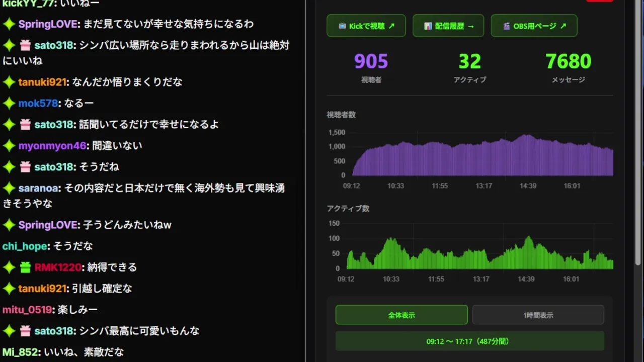Open sato318's name on シンバ最高に可愛いもんな message
Viewport: 644px width, 362px height.
pos(54,331)
